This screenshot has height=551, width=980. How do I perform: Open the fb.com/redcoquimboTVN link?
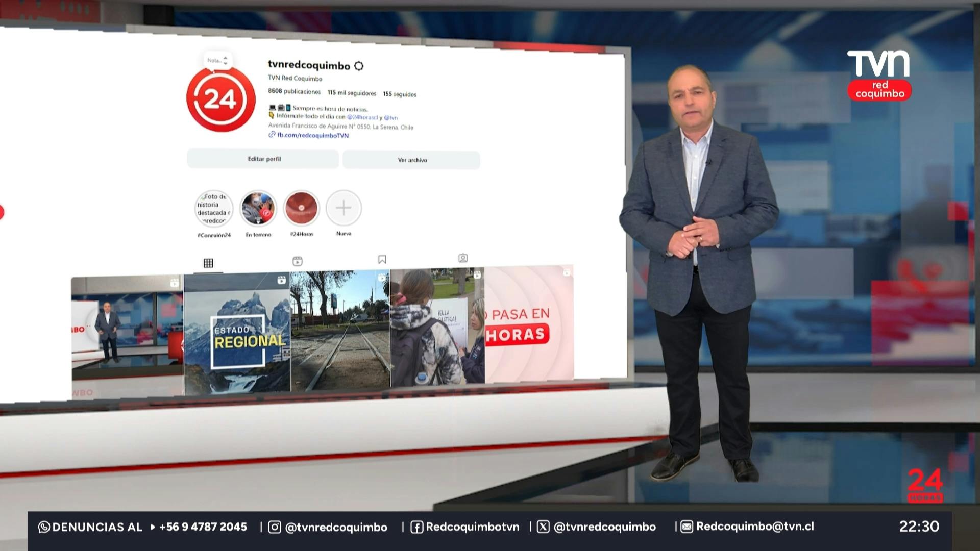(312, 135)
